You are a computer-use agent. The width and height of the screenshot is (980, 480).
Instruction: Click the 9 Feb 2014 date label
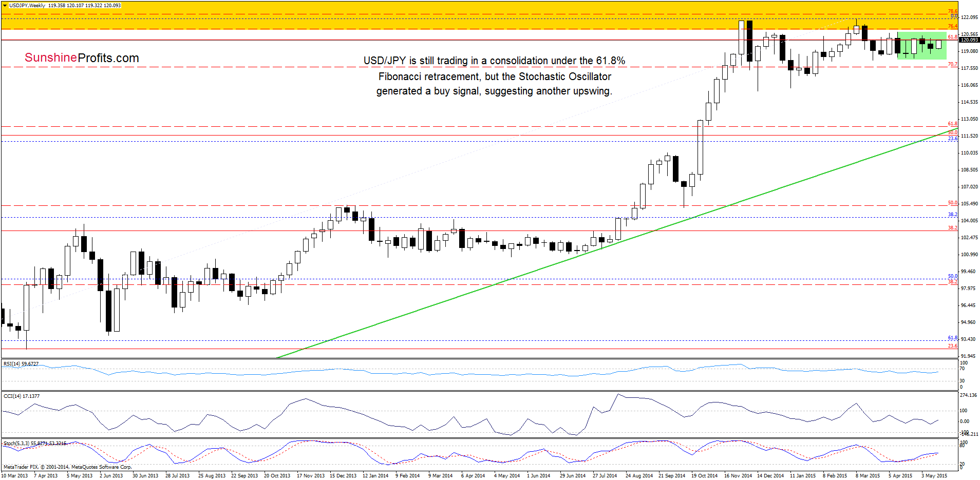coord(408,476)
